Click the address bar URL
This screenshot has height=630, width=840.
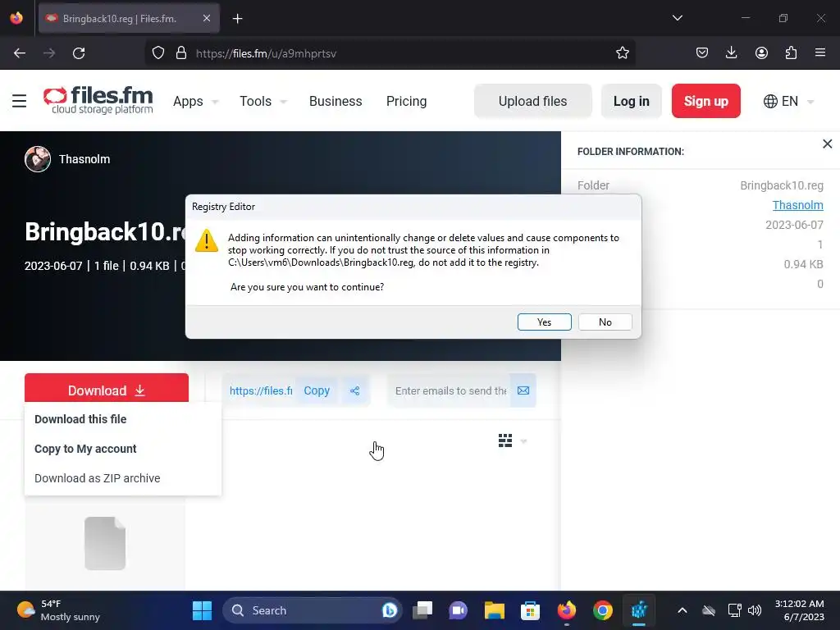(267, 53)
